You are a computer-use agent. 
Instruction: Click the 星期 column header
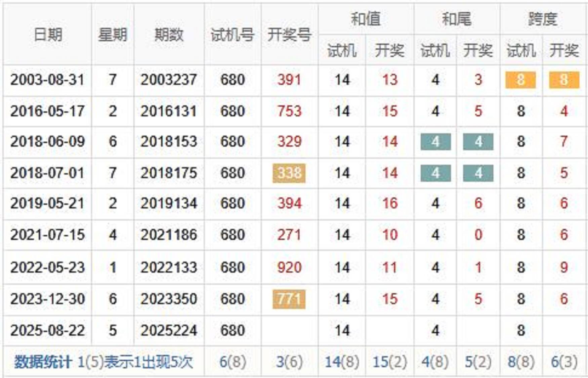(113, 35)
